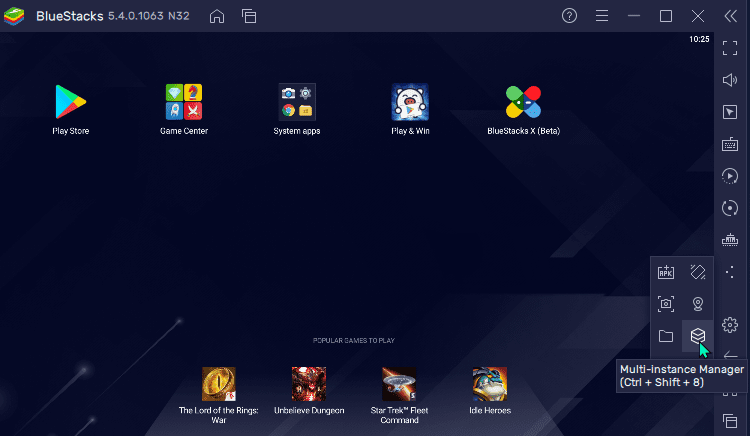
Task: Click the Game Center label
Action: (184, 131)
